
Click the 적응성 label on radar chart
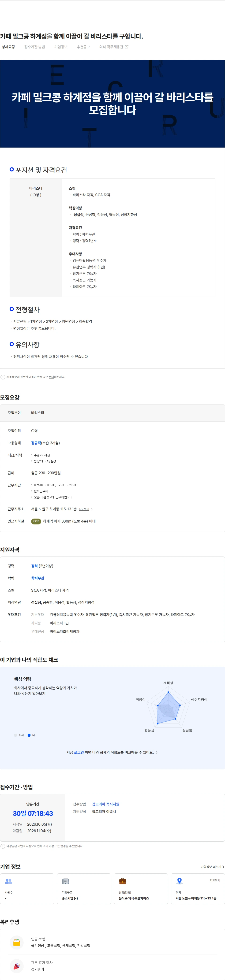pyautogui.click(x=140, y=699)
